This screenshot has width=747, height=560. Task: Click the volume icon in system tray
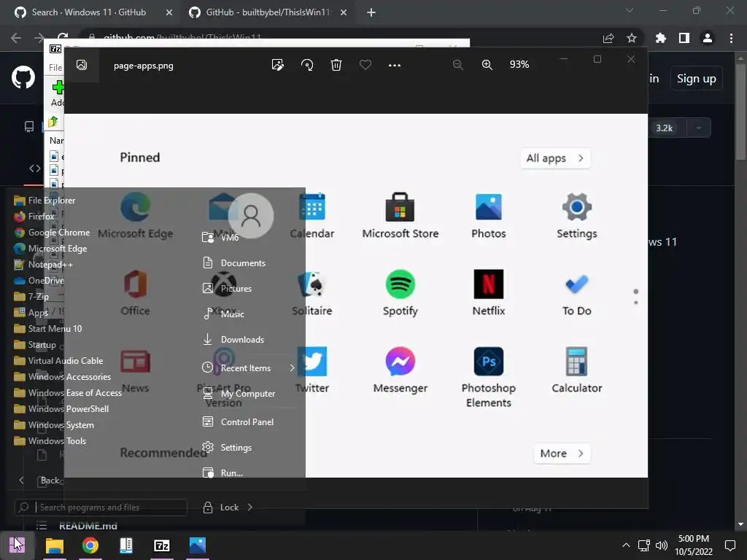click(662, 545)
